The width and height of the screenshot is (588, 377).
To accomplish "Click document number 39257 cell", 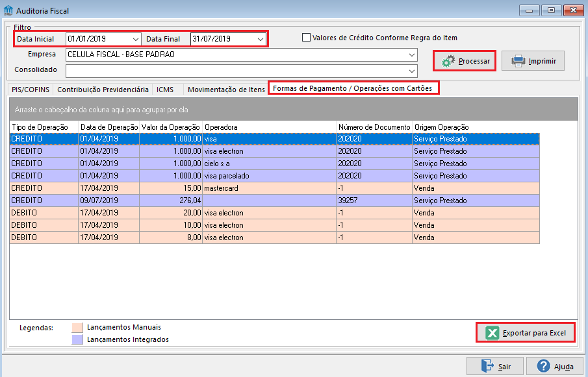I will [374, 201].
